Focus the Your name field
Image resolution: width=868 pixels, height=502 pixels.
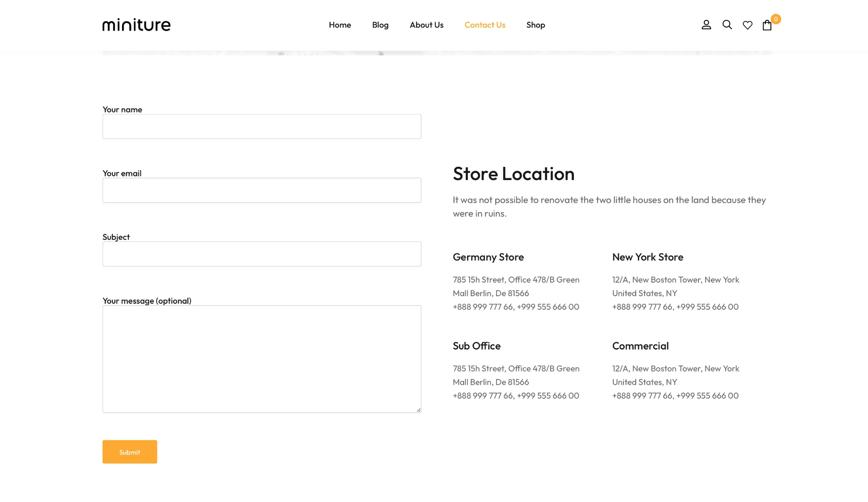262,127
